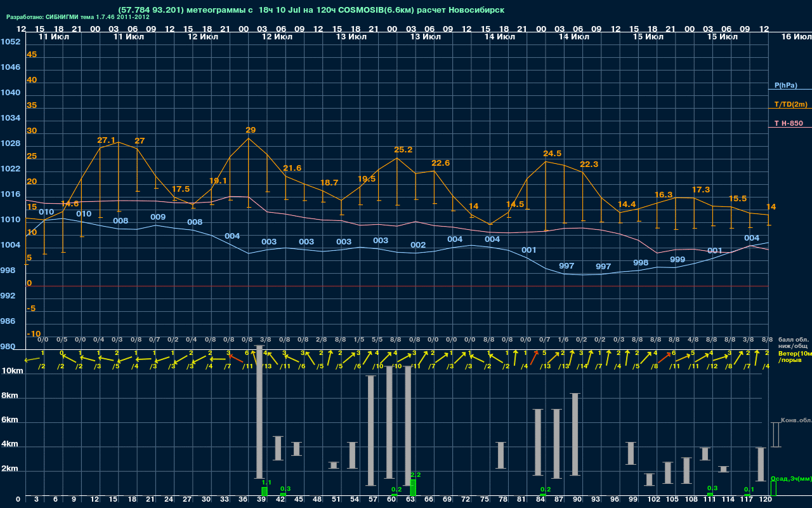Select the P(hPa) legend label

pos(785,85)
